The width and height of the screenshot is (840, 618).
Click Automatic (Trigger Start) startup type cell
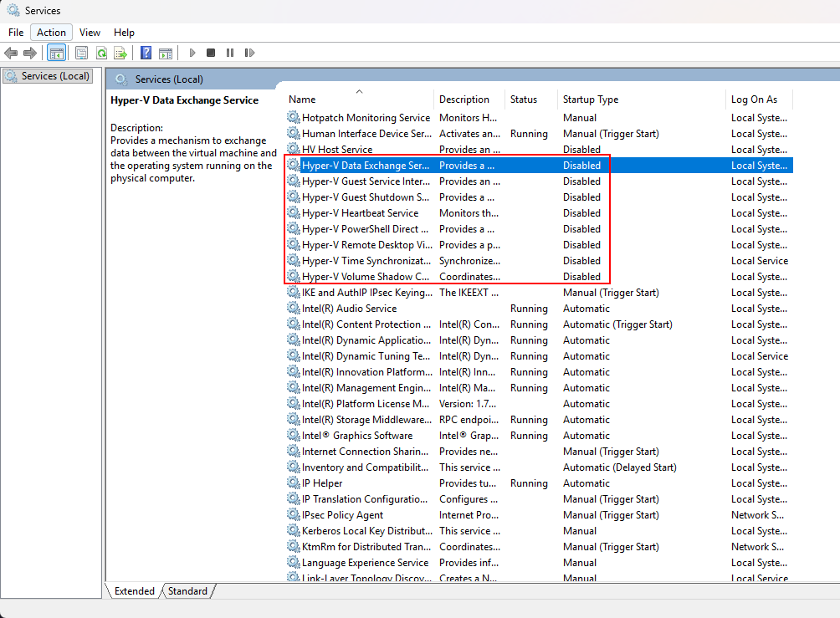click(x=617, y=324)
